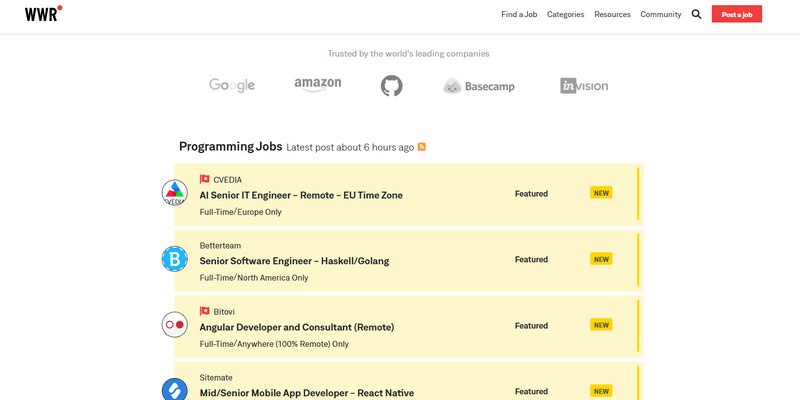
Task: Click Trusted by the world's leading companies text
Action: click(408, 54)
